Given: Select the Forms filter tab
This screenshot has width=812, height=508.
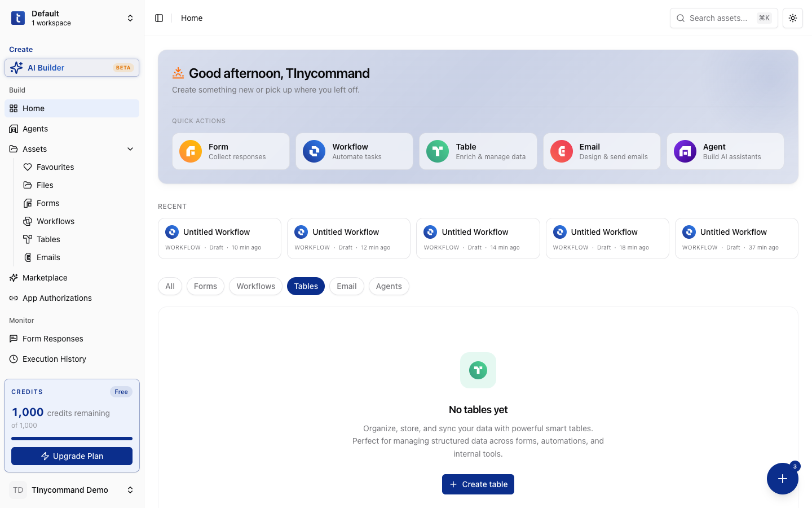Looking at the screenshot, I should (205, 286).
